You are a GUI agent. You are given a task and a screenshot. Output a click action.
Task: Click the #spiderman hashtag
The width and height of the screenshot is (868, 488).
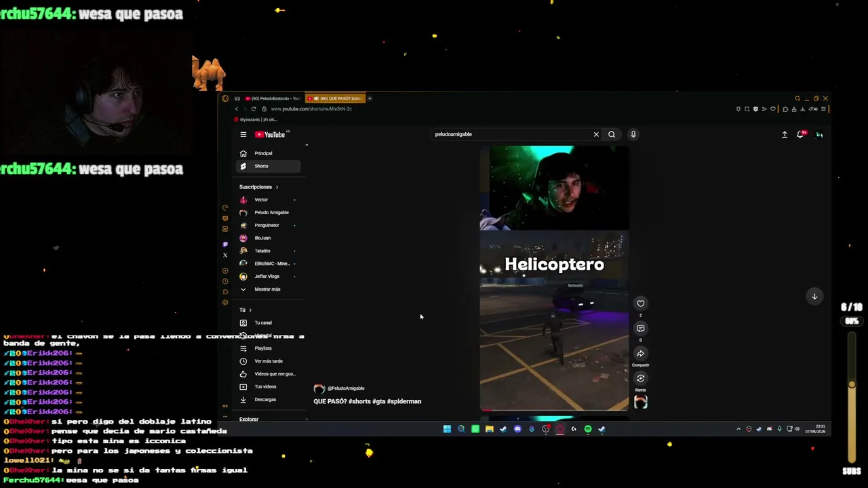click(x=405, y=401)
